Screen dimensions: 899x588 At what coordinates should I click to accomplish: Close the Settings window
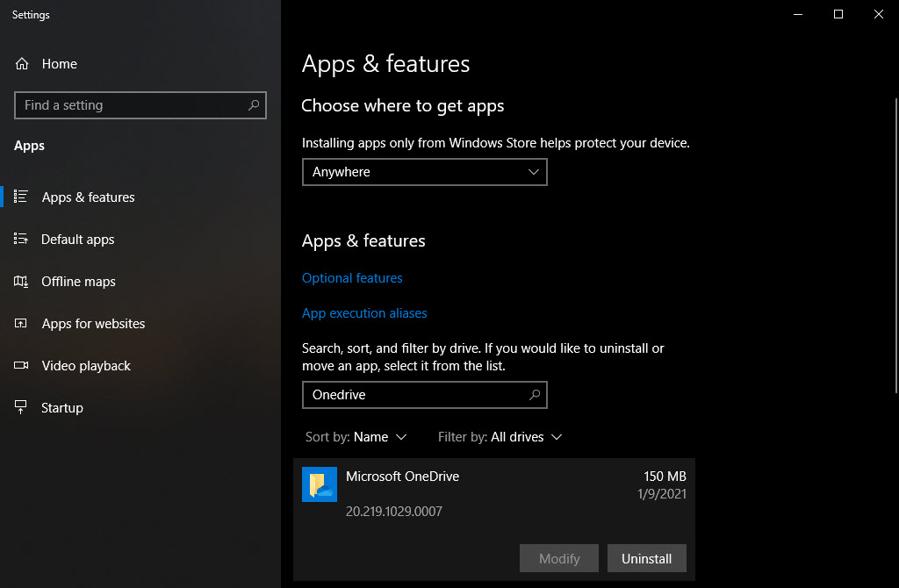[x=878, y=14]
